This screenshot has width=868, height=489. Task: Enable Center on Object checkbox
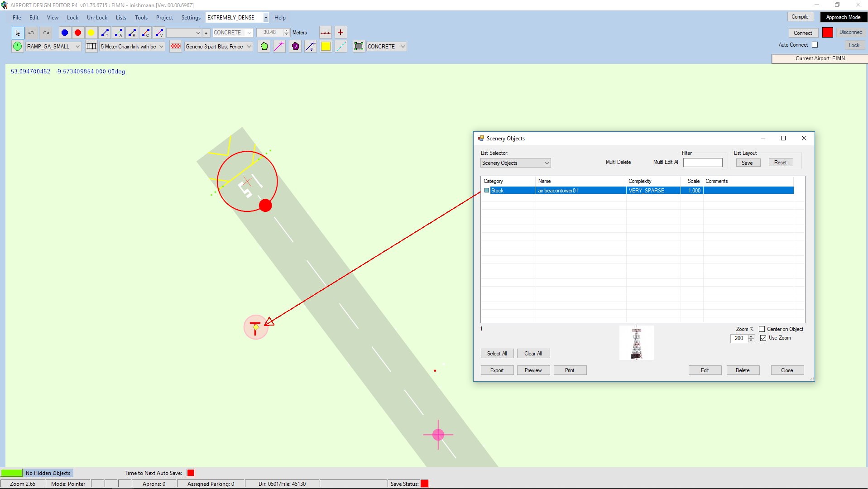coord(762,329)
